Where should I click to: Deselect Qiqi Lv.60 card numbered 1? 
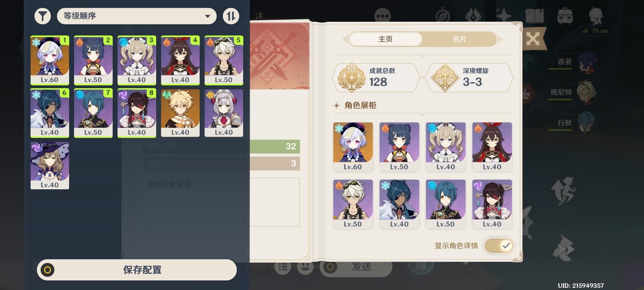click(x=50, y=60)
